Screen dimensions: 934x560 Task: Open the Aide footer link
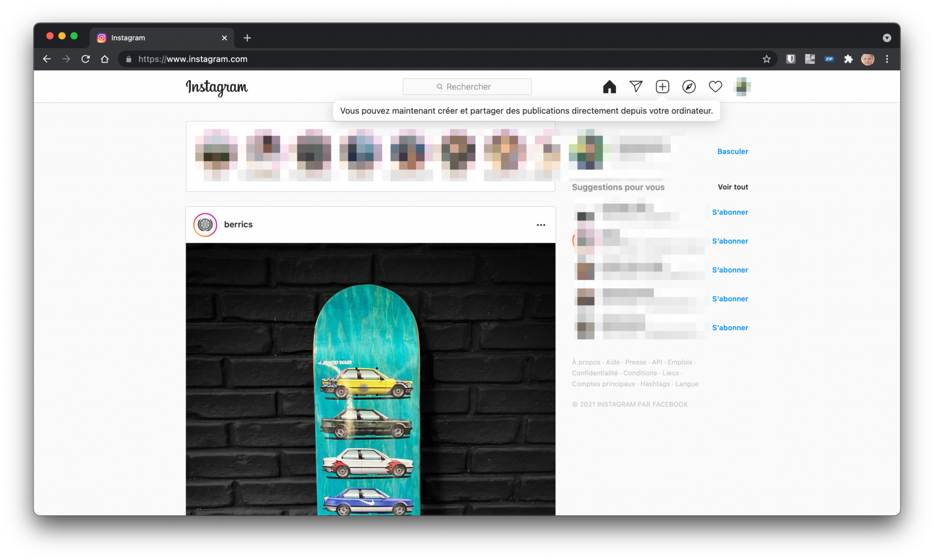click(612, 362)
